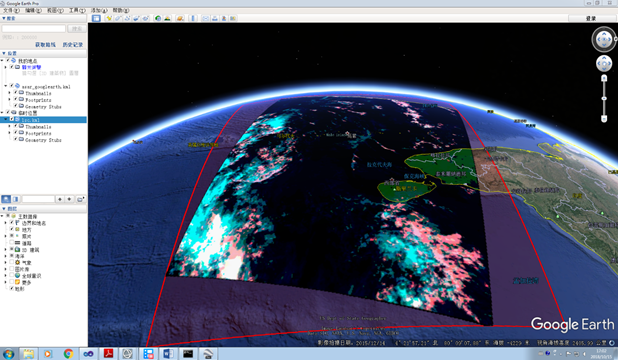This screenshot has width=618, height=360.
Task: Uncheck the asar_googleearth.kml checkbox
Action: [12, 86]
